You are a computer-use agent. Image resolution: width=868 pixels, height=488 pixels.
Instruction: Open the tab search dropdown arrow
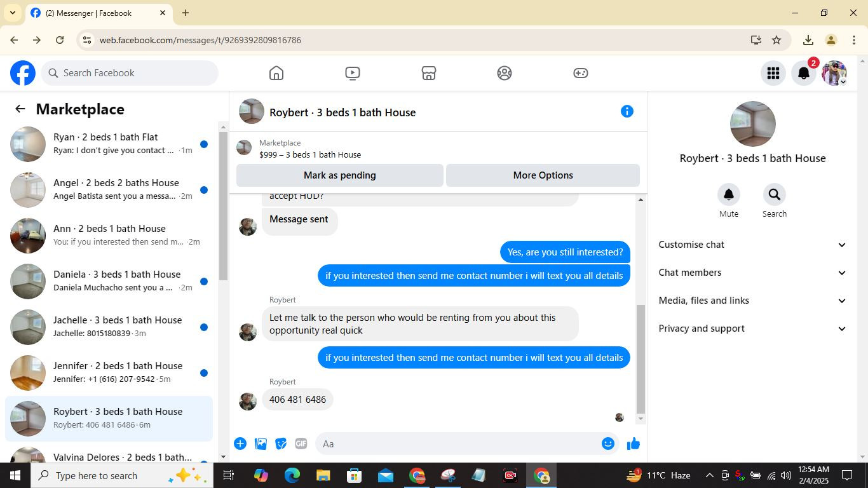click(x=12, y=13)
